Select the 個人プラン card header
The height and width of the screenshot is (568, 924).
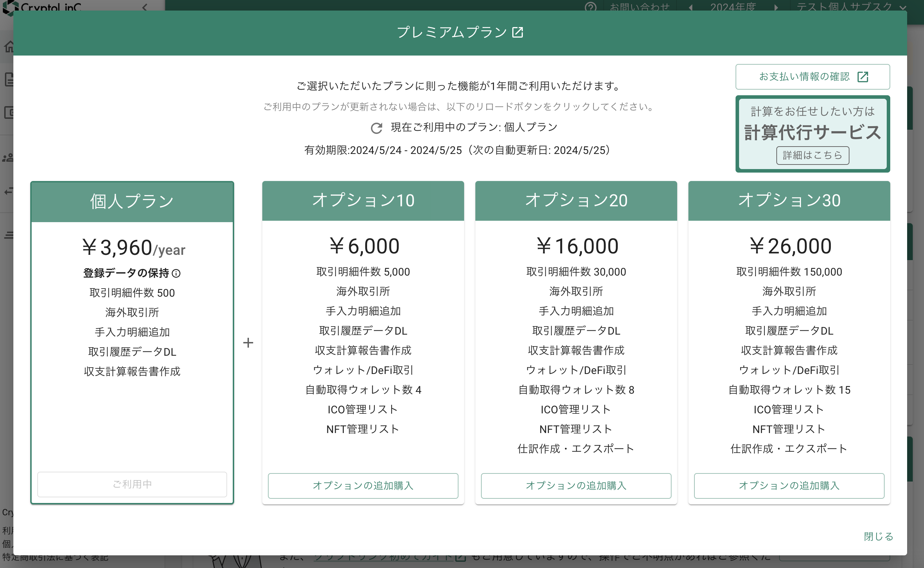coord(132,201)
